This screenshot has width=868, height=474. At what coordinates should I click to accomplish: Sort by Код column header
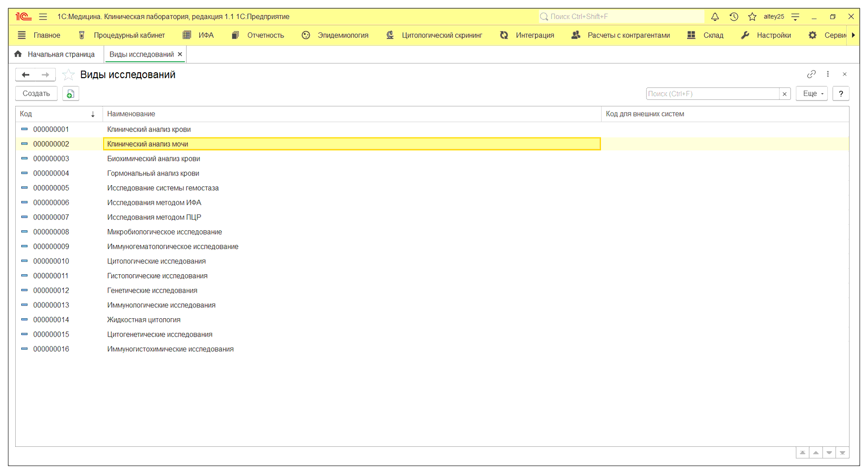coord(59,114)
